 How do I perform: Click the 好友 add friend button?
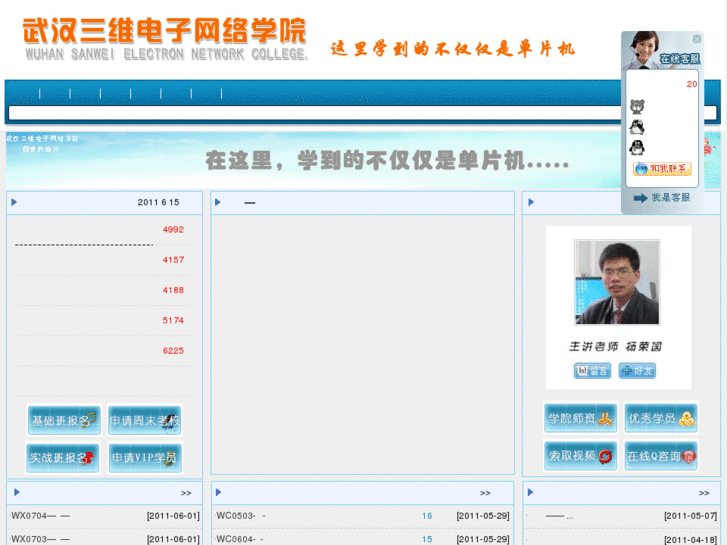637,371
